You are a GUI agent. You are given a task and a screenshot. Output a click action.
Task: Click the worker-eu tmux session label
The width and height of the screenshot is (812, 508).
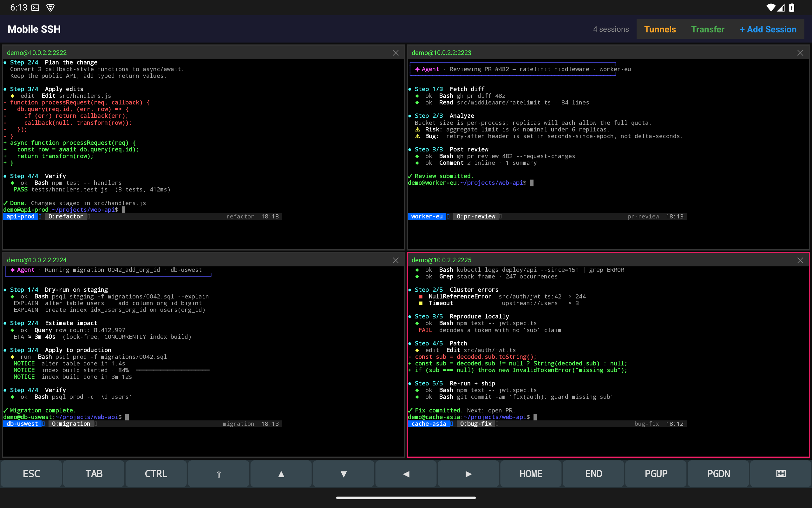[427, 216]
